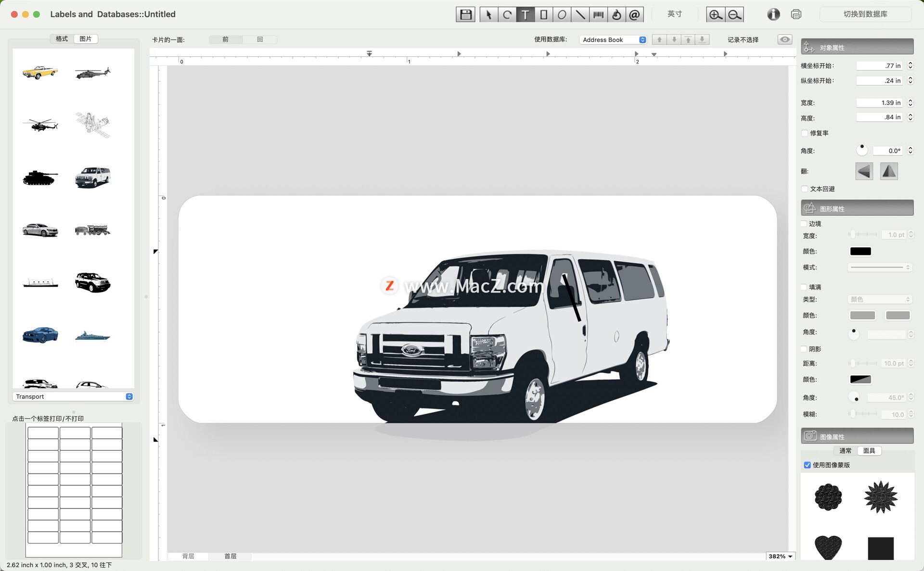Enable the 修复率 checkbox
The height and width of the screenshot is (571, 924).
point(805,133)
